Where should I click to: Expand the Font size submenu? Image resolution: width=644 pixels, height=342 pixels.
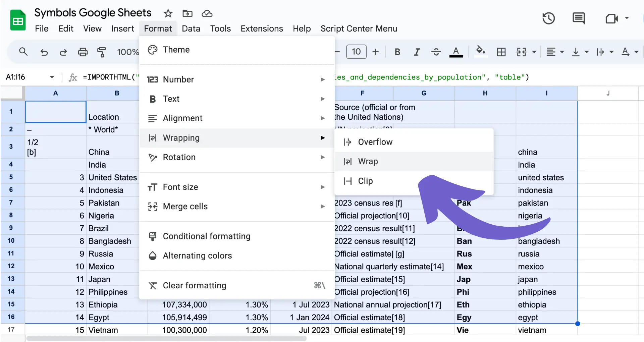click(237, 187)
